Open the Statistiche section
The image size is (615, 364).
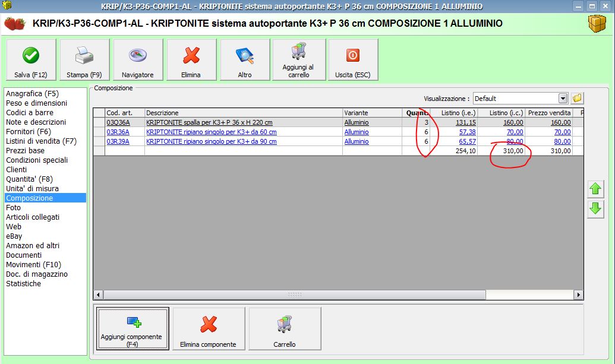(x=23, y=284)
